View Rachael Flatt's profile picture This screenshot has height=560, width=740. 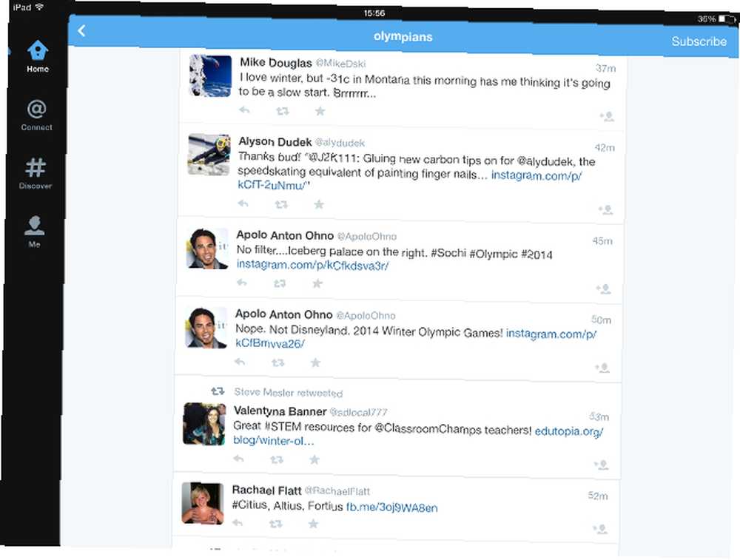point(203,503)
